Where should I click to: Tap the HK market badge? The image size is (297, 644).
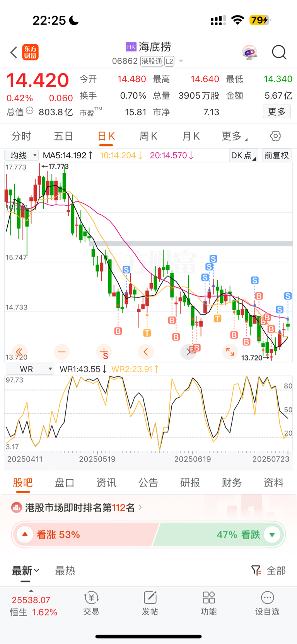click(x=131, y=47)
